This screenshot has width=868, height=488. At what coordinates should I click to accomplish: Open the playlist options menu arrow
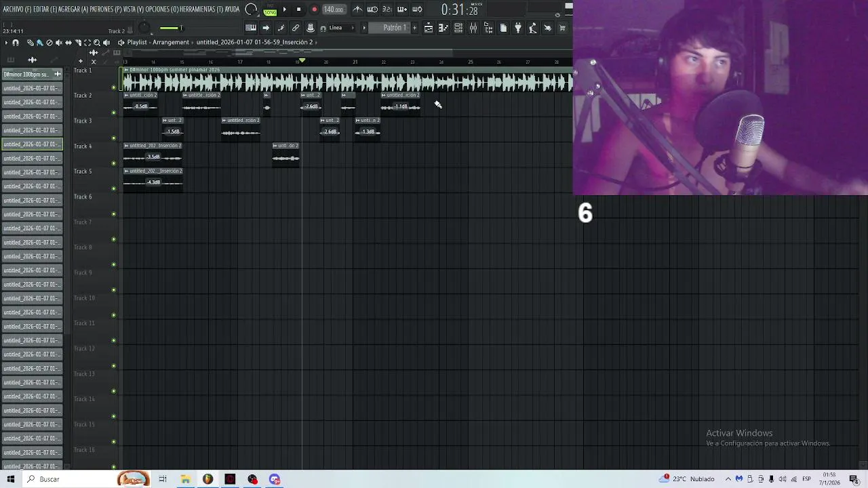6,43
